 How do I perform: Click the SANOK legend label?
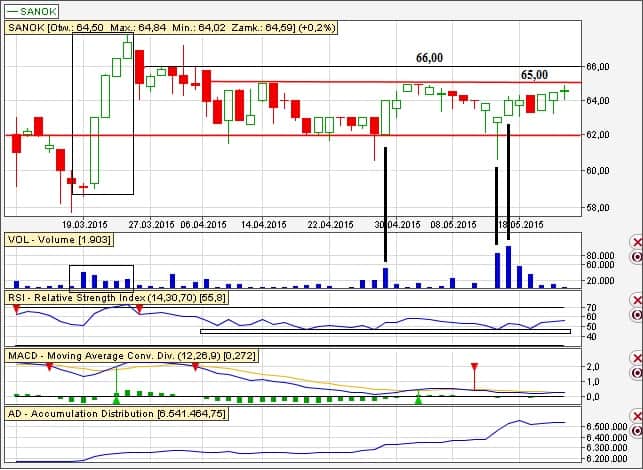click(32, 10)
